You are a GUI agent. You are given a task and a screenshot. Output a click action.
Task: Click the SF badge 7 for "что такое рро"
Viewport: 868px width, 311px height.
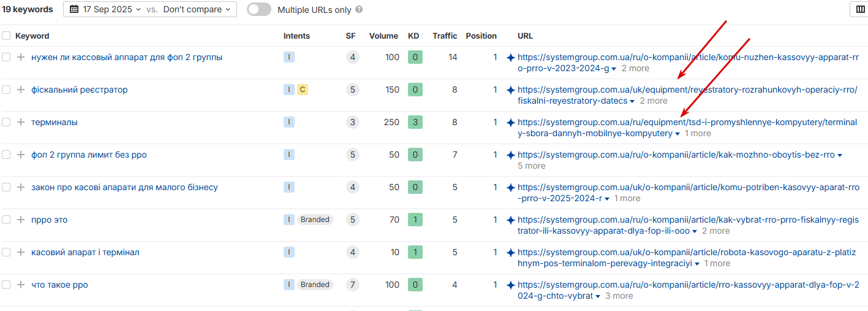(352, 285)
